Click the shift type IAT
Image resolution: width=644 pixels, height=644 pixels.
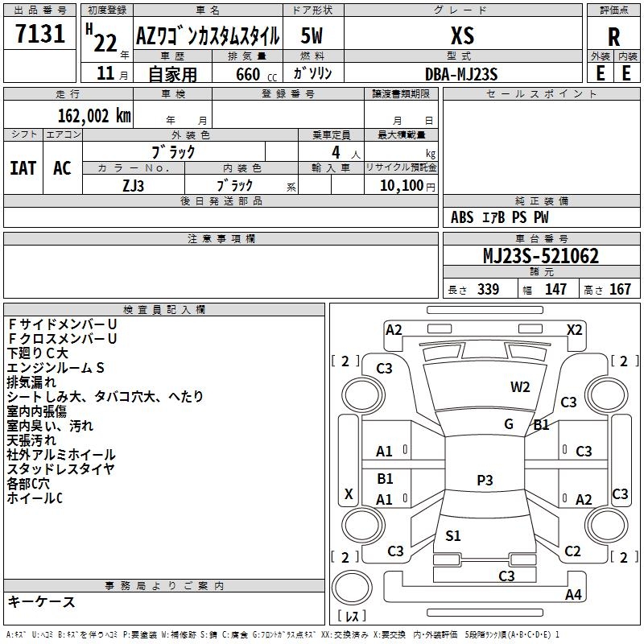(x=23, y=168)
